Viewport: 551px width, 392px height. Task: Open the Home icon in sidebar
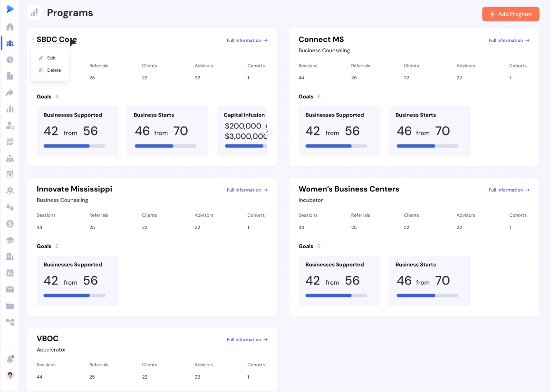[10, 27]
